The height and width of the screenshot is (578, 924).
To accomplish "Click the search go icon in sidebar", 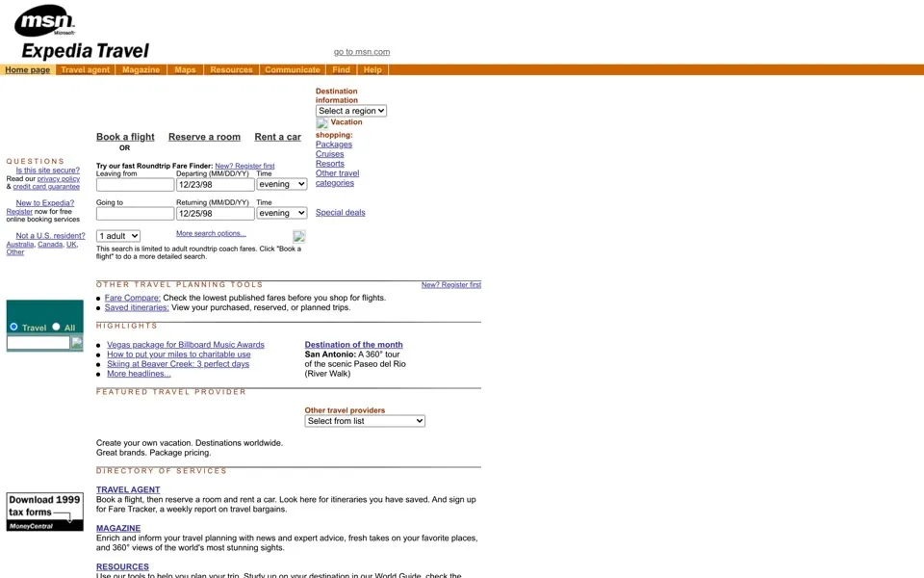I will point(77,343).
